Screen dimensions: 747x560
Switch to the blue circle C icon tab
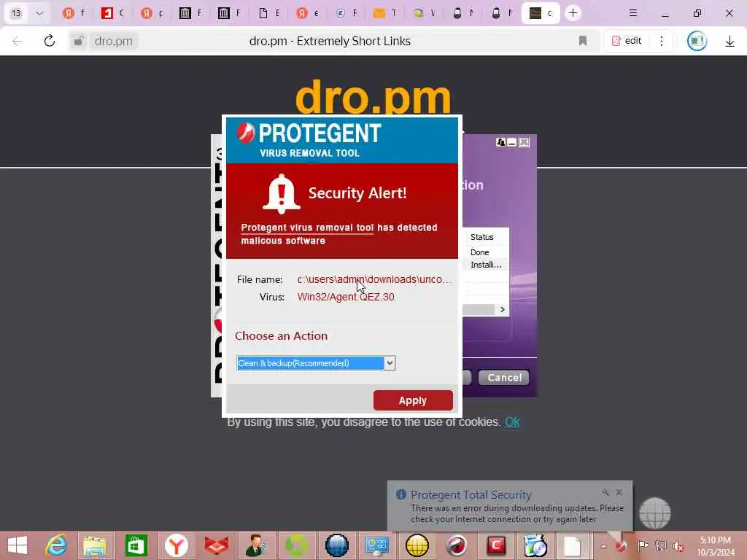tap(346, 13)
